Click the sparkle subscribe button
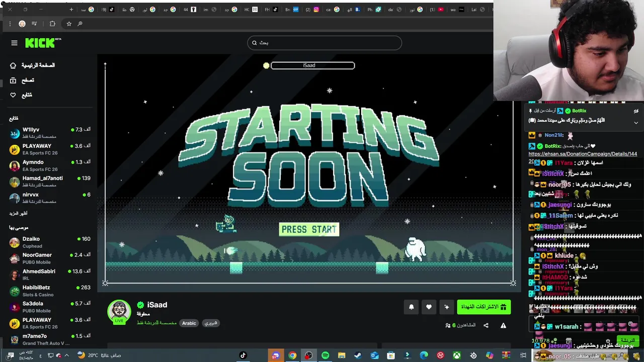 [446, 307]
